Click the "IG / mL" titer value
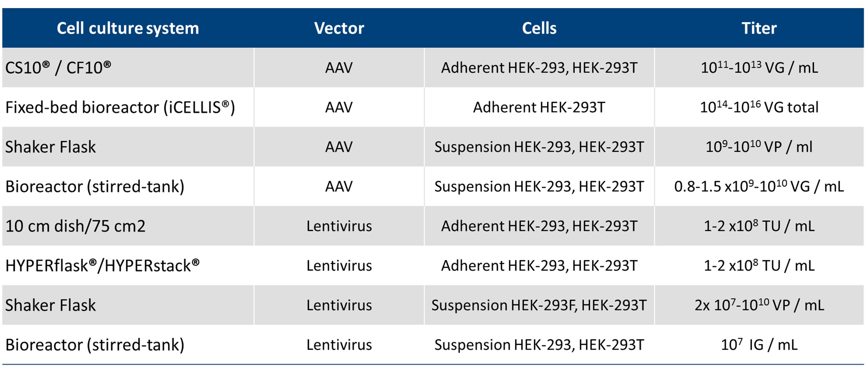This screenshot has height=370, width=868. click(759, 345)
